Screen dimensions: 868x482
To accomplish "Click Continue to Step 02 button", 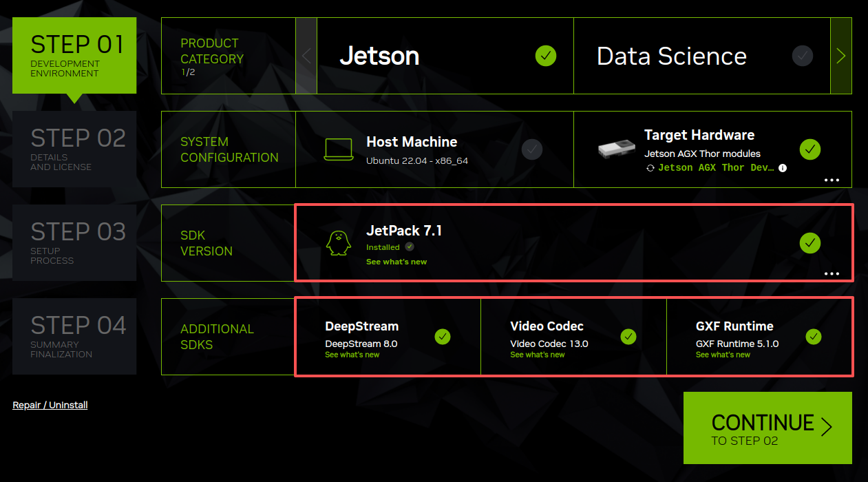I will (768, 428).
